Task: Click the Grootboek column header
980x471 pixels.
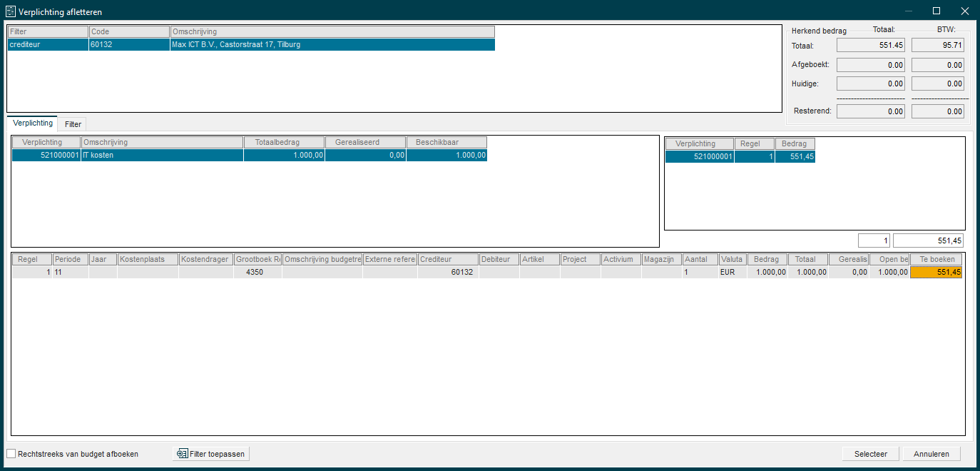Action: (257, 259)
